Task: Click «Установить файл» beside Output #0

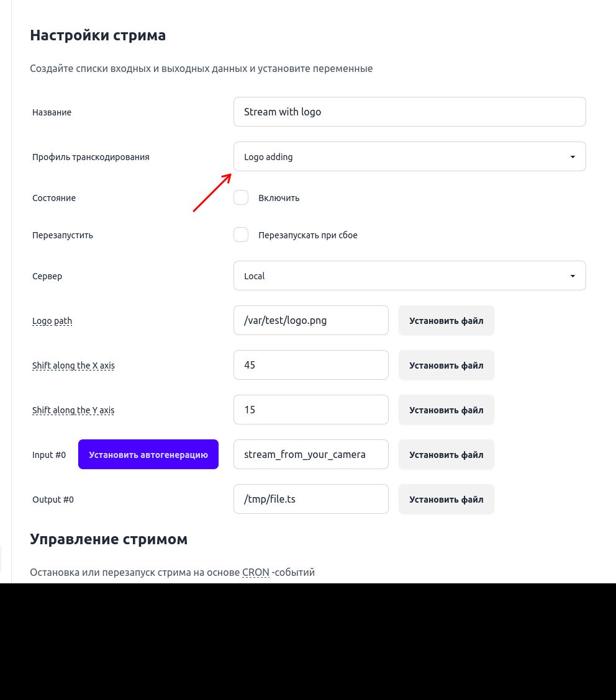Action: point(446,499)
